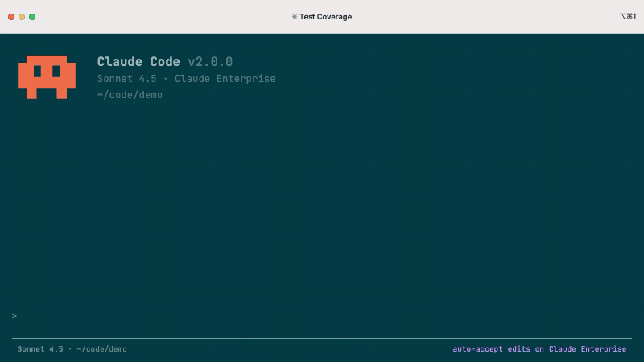
Task: Click the '~/code/demo' path under the header
Action: pyautogui.click(x=130, y=95)
